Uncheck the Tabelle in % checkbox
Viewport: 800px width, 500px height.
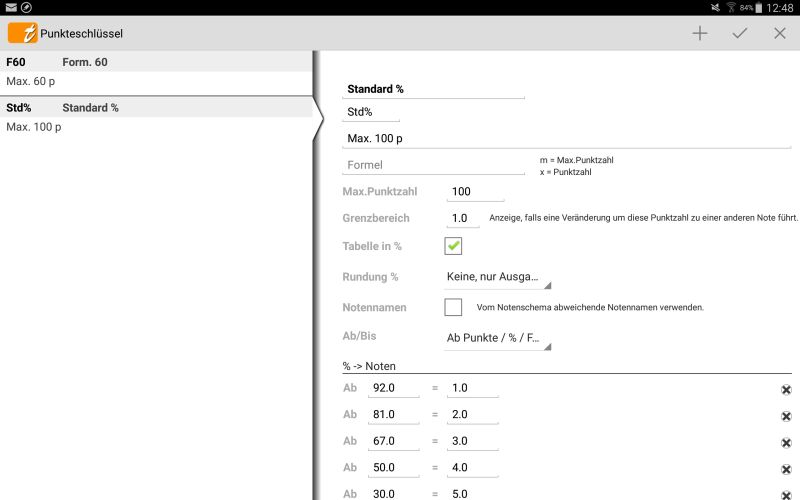tap(453, 246)
